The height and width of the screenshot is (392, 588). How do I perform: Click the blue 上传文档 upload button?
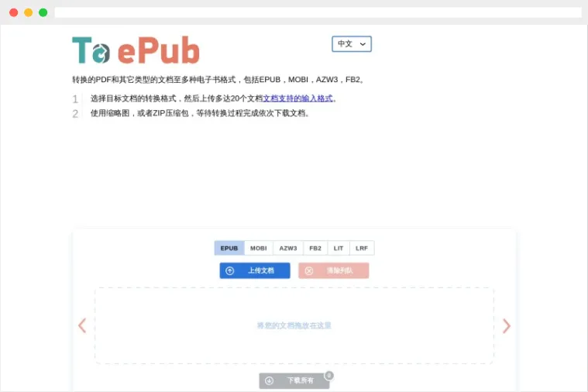pyautogui.click(x=255, y=270)
